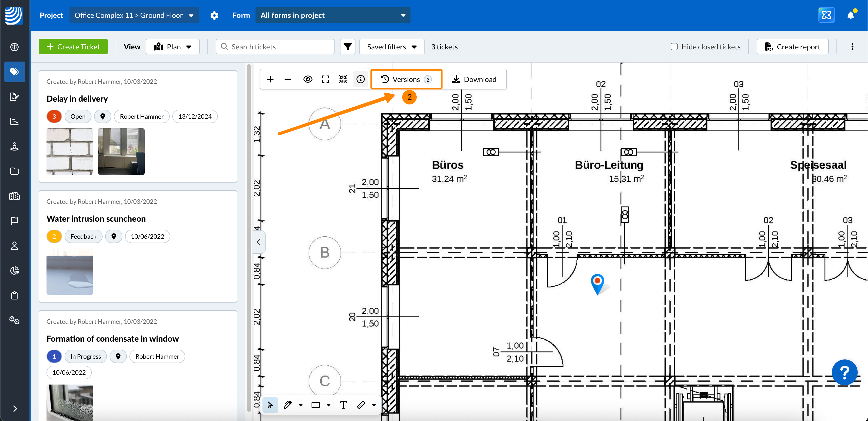The height and width of the screenshot is (421, 868).
Task: Expand the Saved filters dropdown
Action: (x=392, y=47)
